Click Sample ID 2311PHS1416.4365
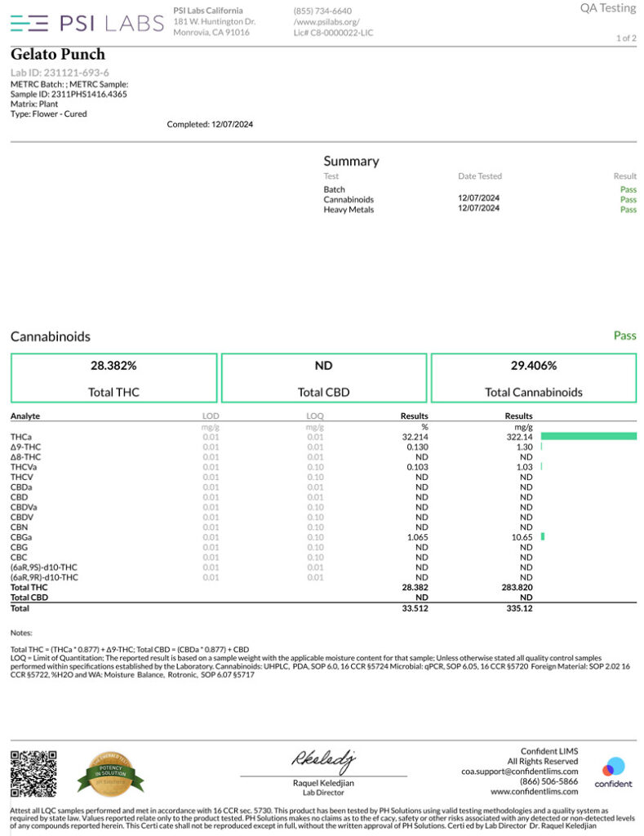 tap(69, 94)
